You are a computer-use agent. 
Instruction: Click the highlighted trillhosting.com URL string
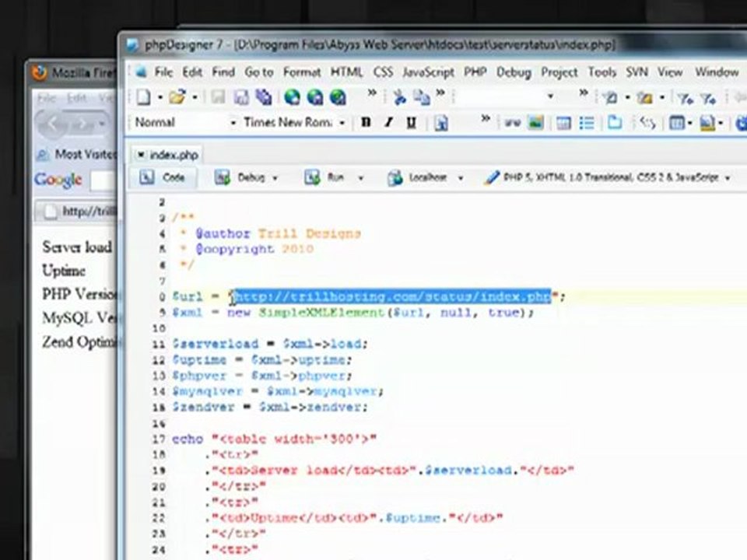pos(391,296)
